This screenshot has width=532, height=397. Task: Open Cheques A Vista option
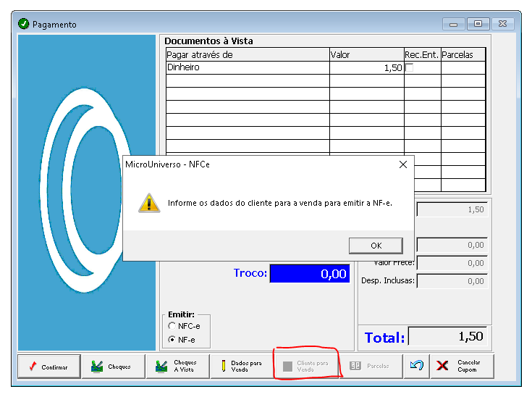point(178,367)
